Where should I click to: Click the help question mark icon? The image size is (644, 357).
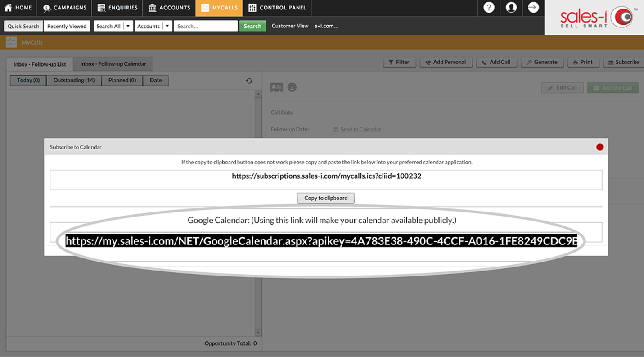click(x=489, y=8)
